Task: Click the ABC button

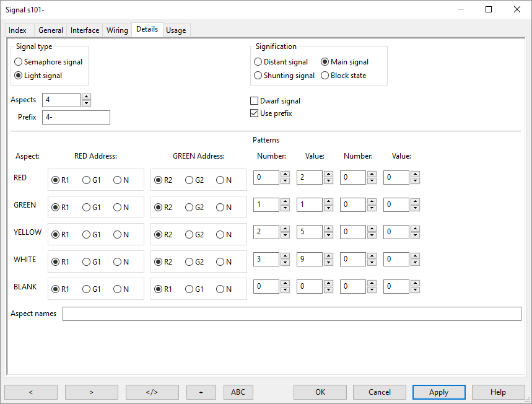Action: (x=238, y=392)
